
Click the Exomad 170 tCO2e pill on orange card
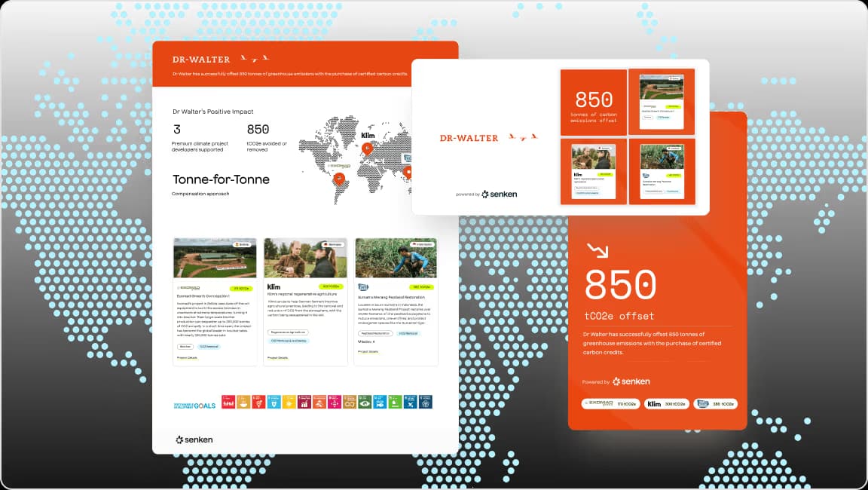(x=610, y=403)
